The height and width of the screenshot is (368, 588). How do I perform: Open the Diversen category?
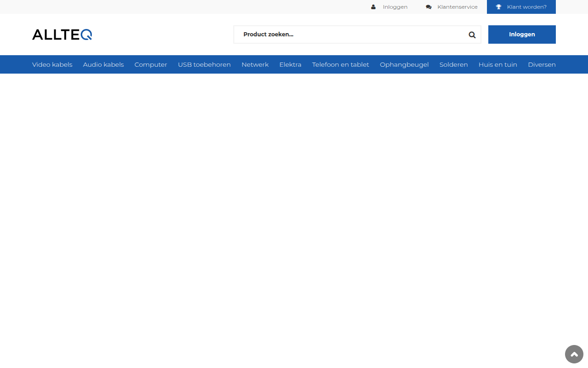542,64
